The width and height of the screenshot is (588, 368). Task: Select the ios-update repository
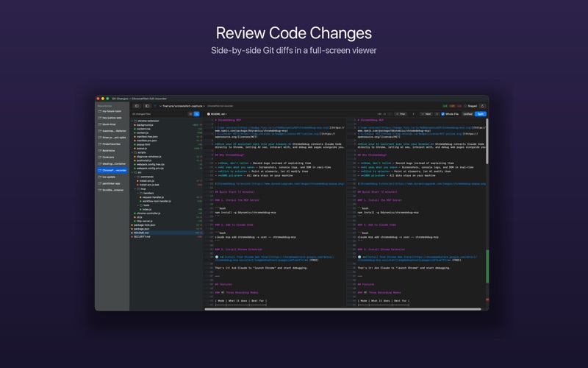[112, 177]
